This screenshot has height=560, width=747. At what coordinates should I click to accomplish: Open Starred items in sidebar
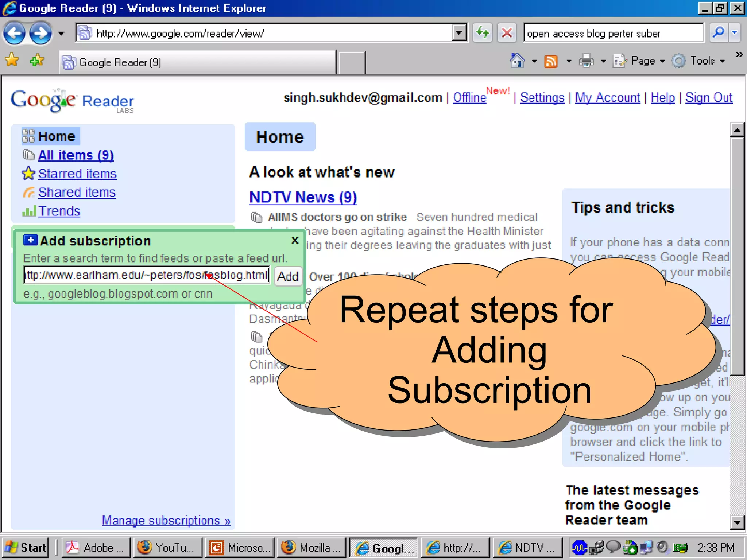(x=77, y=174)
